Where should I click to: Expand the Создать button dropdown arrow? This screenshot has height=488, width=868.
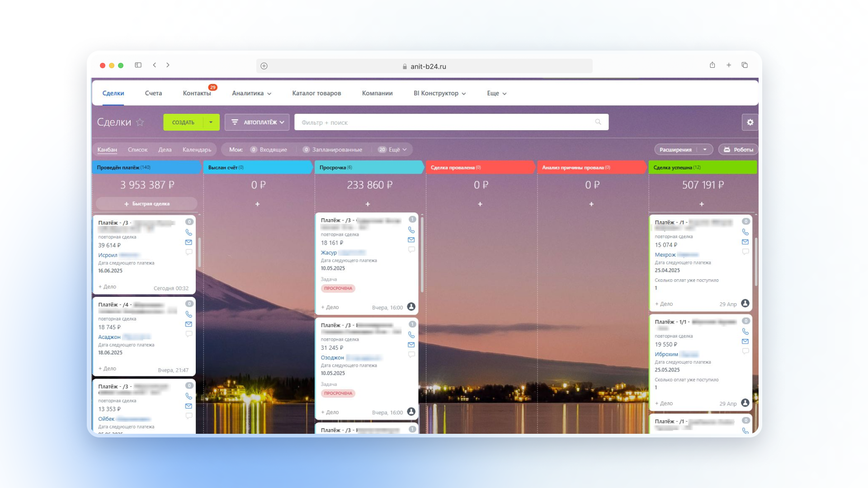211,122
